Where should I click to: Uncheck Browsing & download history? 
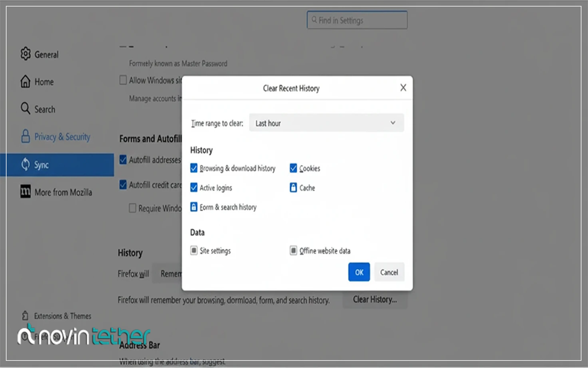[x=194, y=168]
